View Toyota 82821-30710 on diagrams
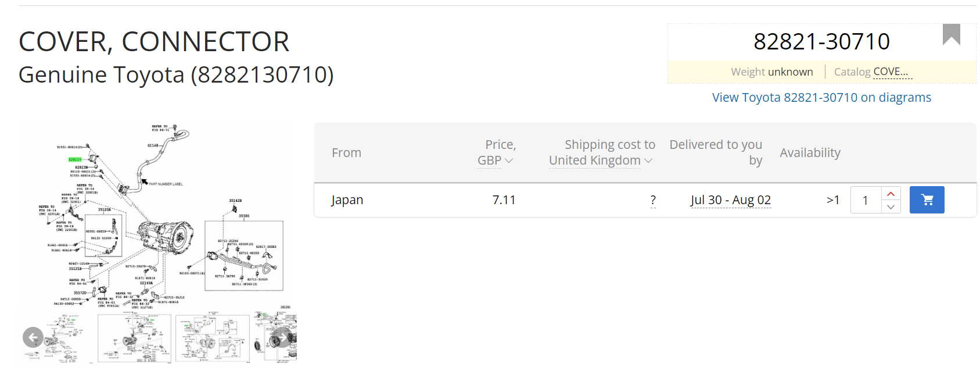Screen dimensions: 980x374 821,98
